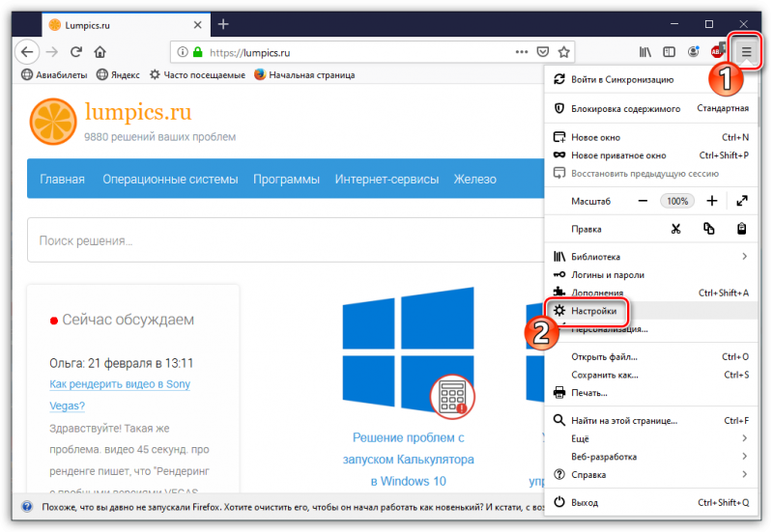The width and height of the screenshot is (773, 532).
Task: Open Настройки from the menu
Action: point(650,311)
